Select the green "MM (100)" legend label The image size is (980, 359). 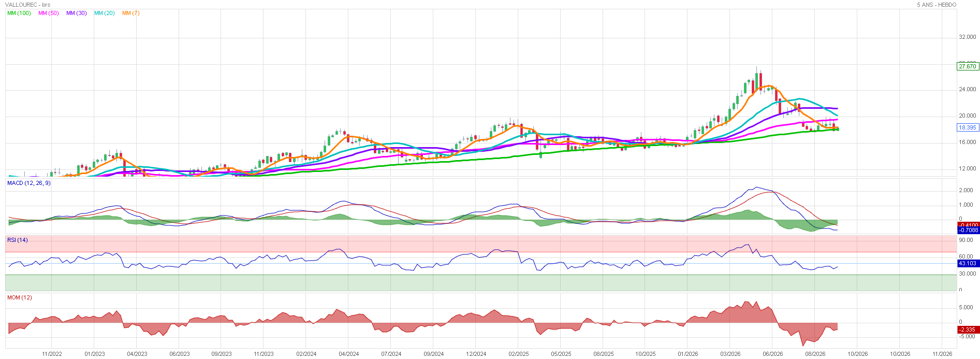pyautogui.click(x=19, y=13)
